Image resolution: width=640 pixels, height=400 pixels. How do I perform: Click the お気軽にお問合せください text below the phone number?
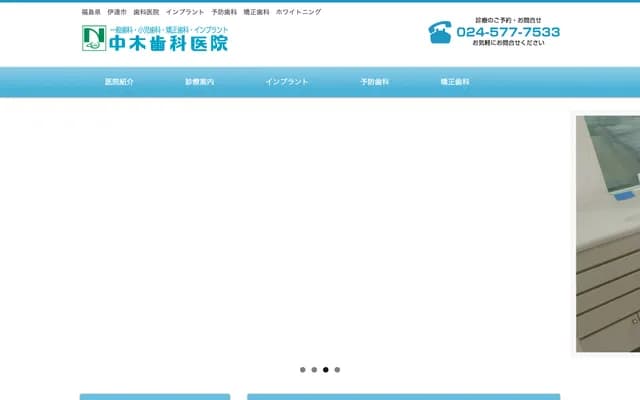tap(508, 42)
